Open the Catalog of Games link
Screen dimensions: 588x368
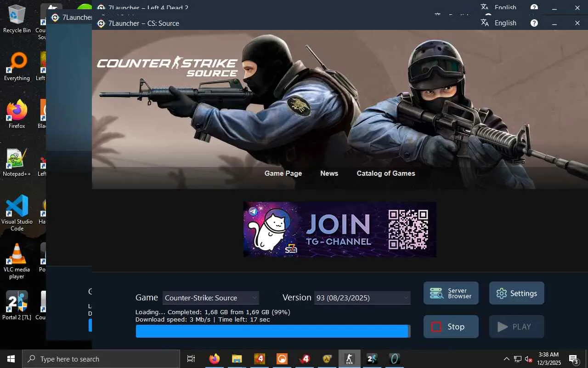[x=386, y=173]
